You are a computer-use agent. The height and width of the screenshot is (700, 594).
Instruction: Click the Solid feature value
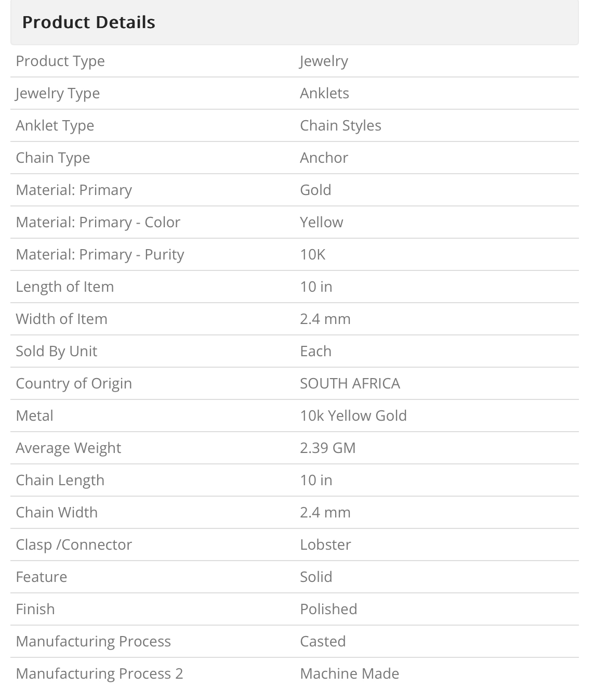(316, 577)
